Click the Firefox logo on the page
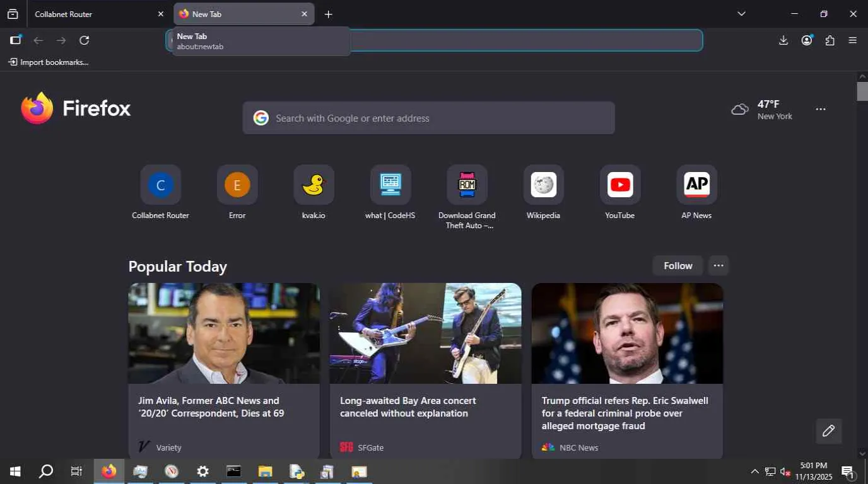Screen dimensions: 868x484 coord(76,108)
